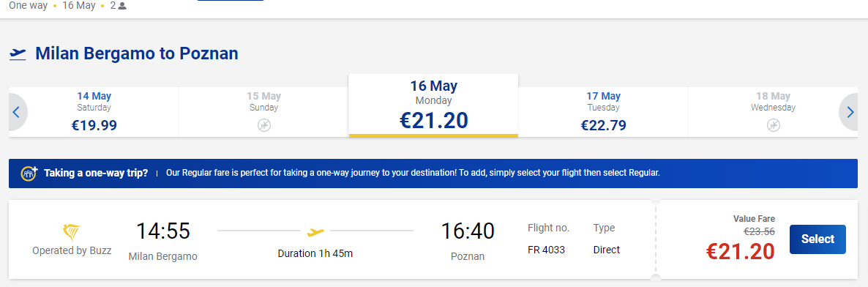Select the 16 May Monday date tab
Viewport: 868px width, 287px height.
433,105
